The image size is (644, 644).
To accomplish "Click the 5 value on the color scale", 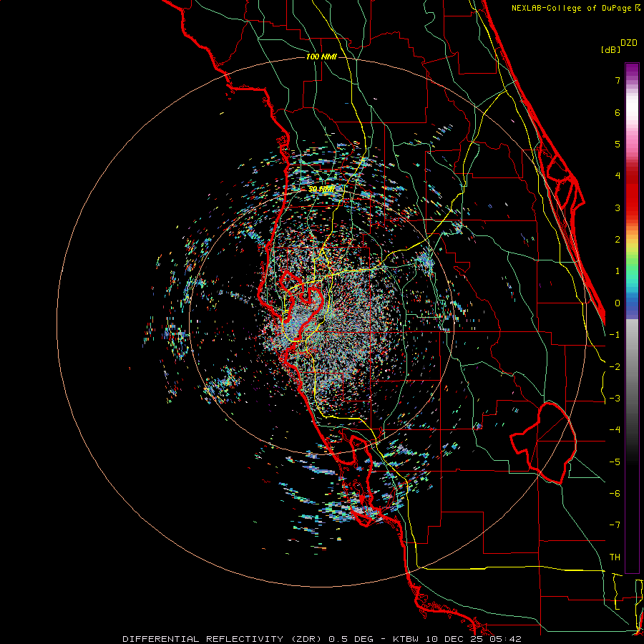I will pyautogui.click(x=618, y=144).
